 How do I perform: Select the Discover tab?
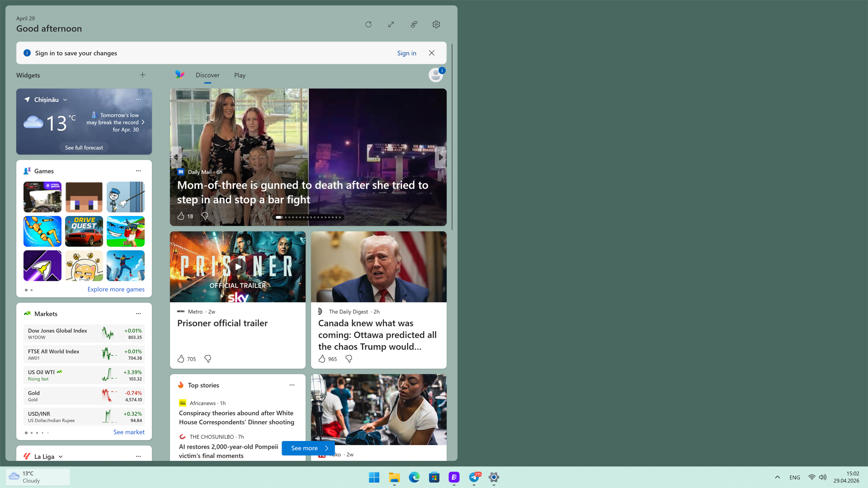(208, 75)
